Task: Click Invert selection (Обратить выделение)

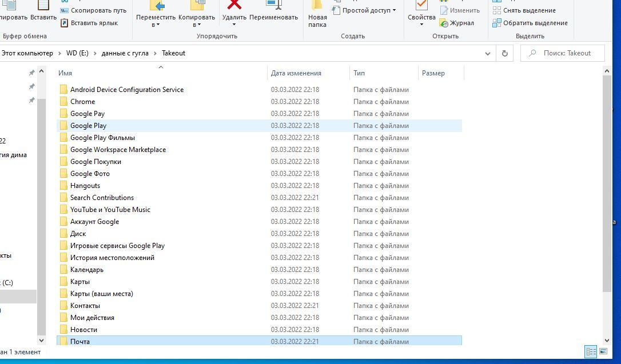Action: click(x=535, y=23)
